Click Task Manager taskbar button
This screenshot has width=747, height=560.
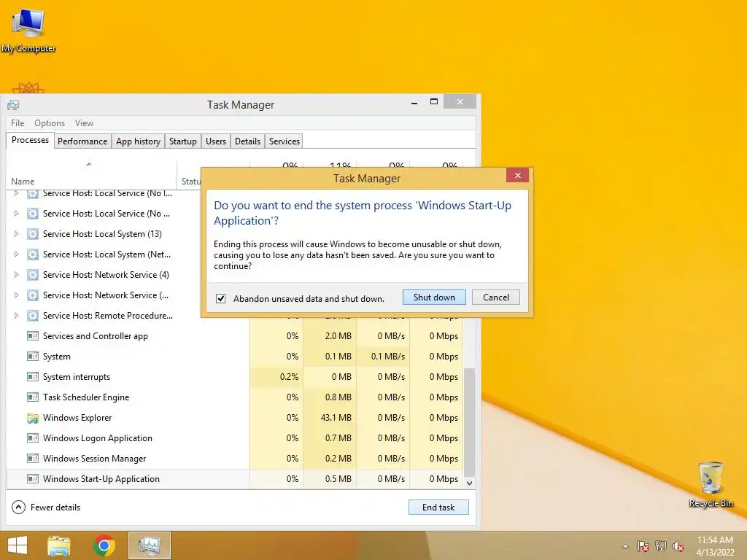[149, 545]
